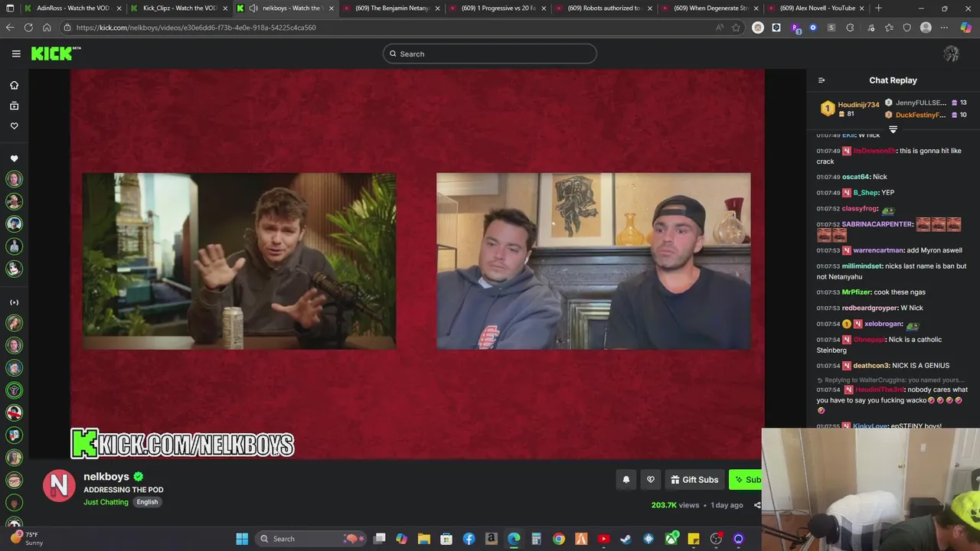Click username deathcon3 in chat
Image resolution: width=980 pixels, height=551 pixels.
pos(871,366)
